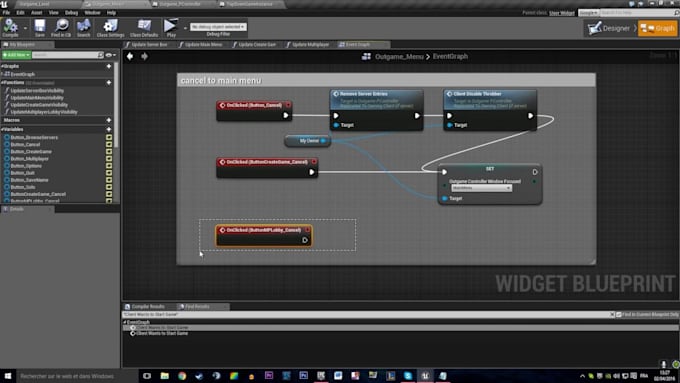This screenshot has width=680, height=383.
Task: Switch to Graph mode
Action: click(x=657, y=29)
